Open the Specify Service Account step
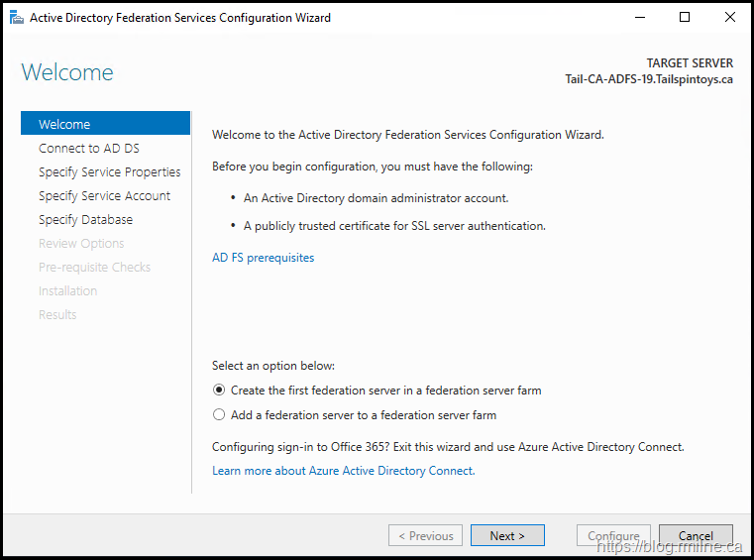 click(x=104, y=195)
